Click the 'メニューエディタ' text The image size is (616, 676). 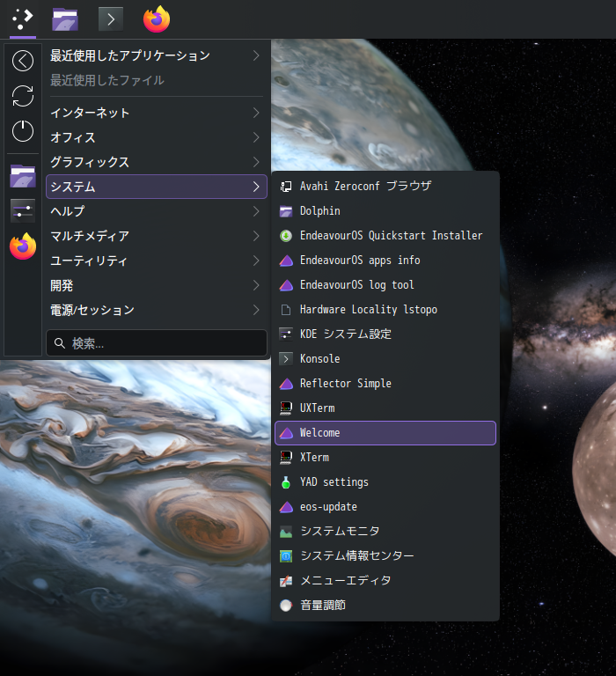[346, 581]
